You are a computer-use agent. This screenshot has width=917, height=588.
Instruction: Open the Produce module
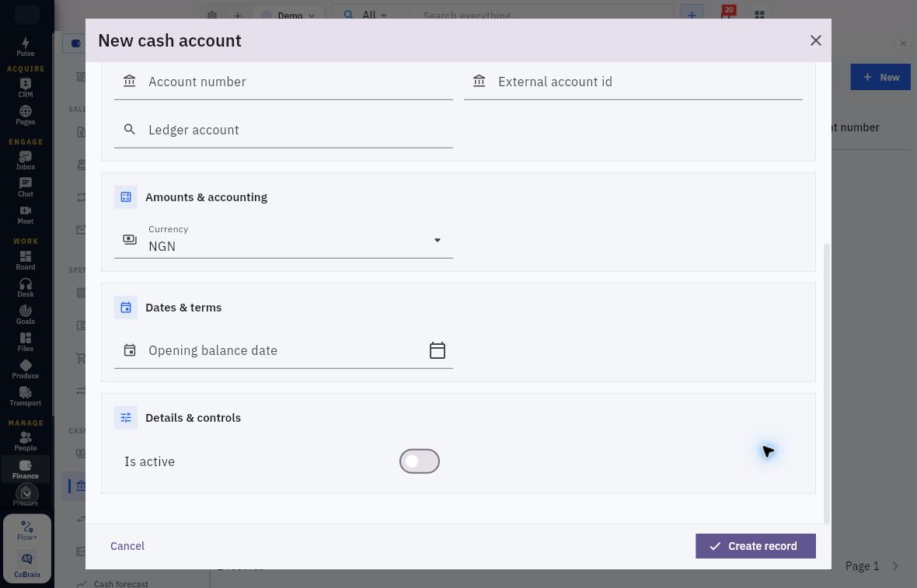click(x=25, y=369)
